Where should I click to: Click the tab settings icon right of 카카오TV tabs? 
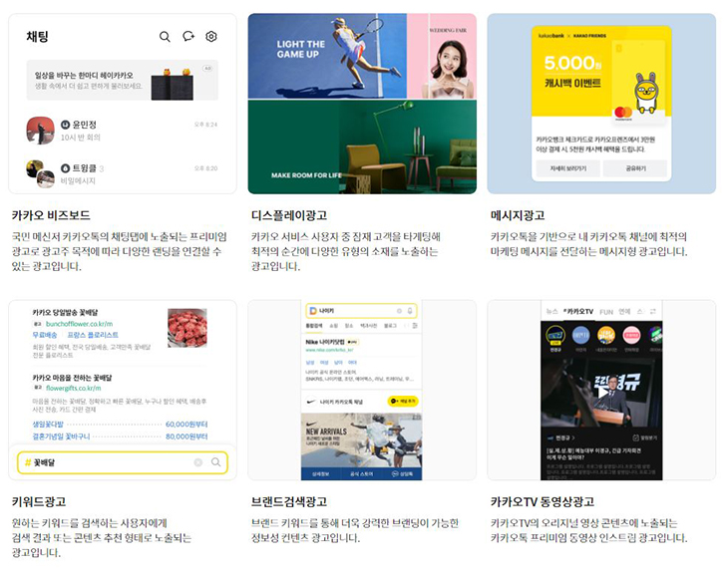(653, 311)
